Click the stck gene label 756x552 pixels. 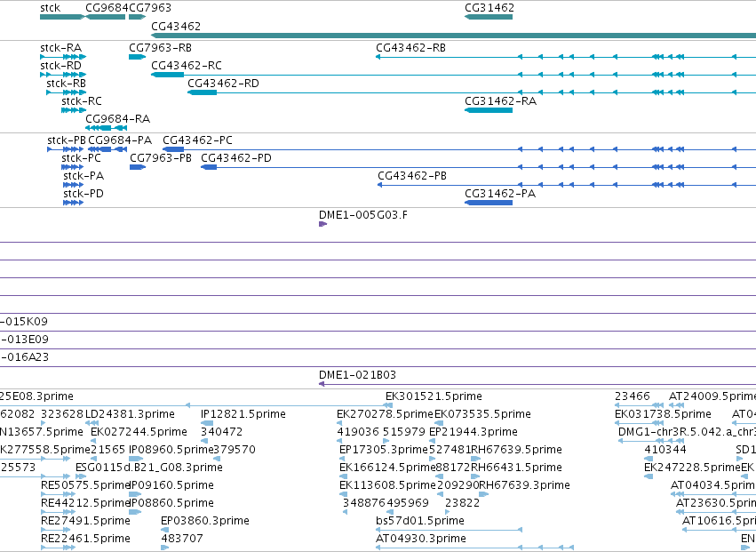coord(50,8)
